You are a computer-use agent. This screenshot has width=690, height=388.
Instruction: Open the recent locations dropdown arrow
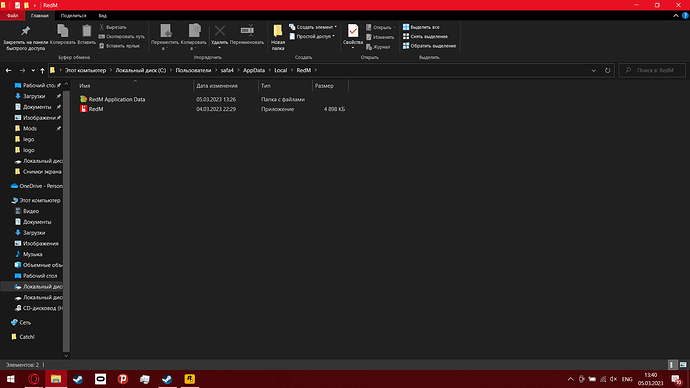(33, 70)
